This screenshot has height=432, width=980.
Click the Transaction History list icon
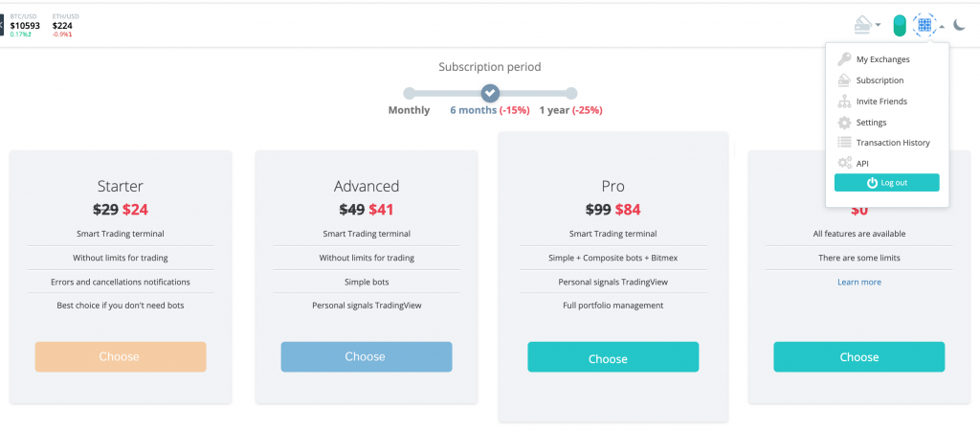(844, 143)
